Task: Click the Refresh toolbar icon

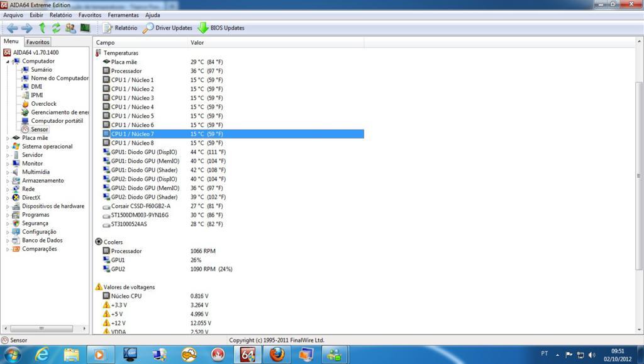Action: pos(56,28)
